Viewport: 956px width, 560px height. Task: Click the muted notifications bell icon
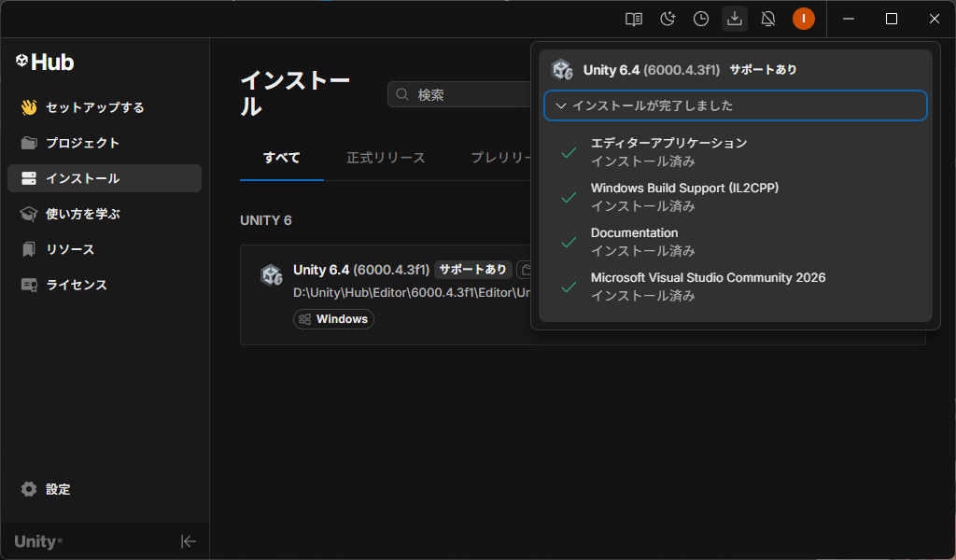point(768,19)
